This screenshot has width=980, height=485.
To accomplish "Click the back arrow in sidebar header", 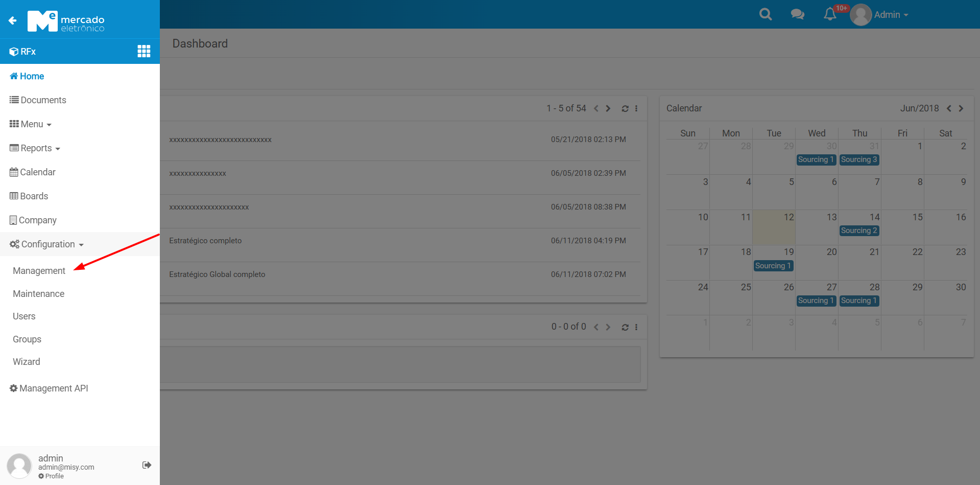I will pos(13,20).
